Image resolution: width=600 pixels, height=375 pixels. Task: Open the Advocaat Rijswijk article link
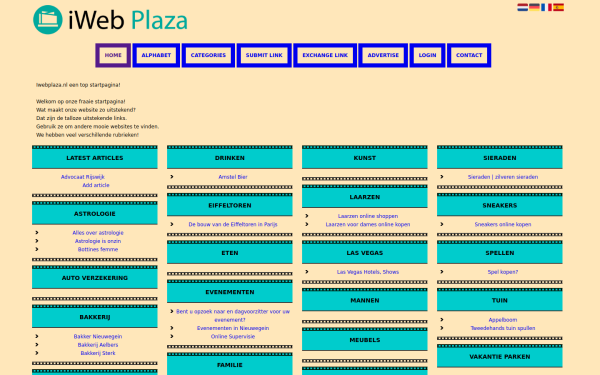pyautogui.click(x=83, y=177)
